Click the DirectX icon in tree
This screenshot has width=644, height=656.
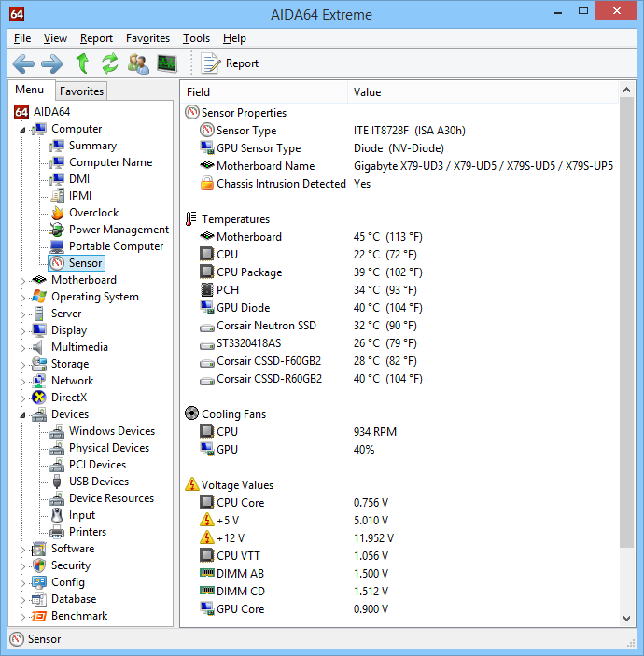[x=39, y=398]
